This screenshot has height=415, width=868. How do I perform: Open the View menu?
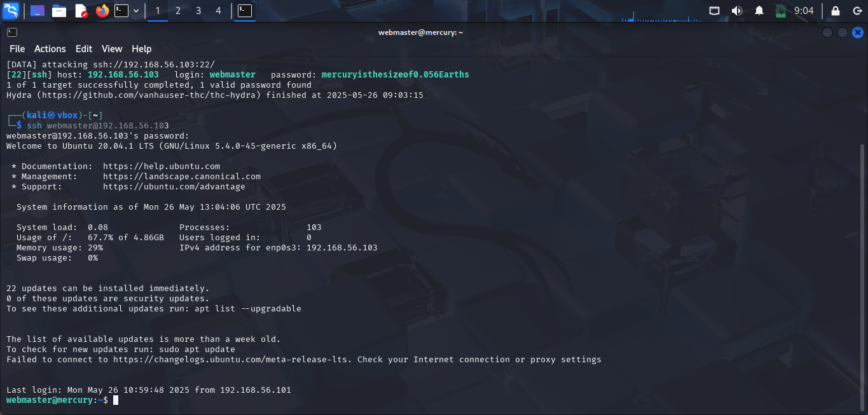[112, 49]
